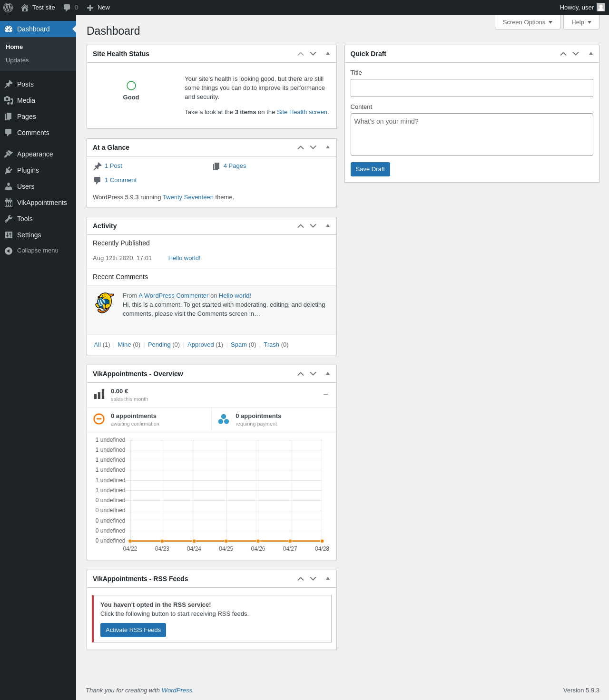Move VikAppointments Overview panel up
609x700 pixels.
301,374
